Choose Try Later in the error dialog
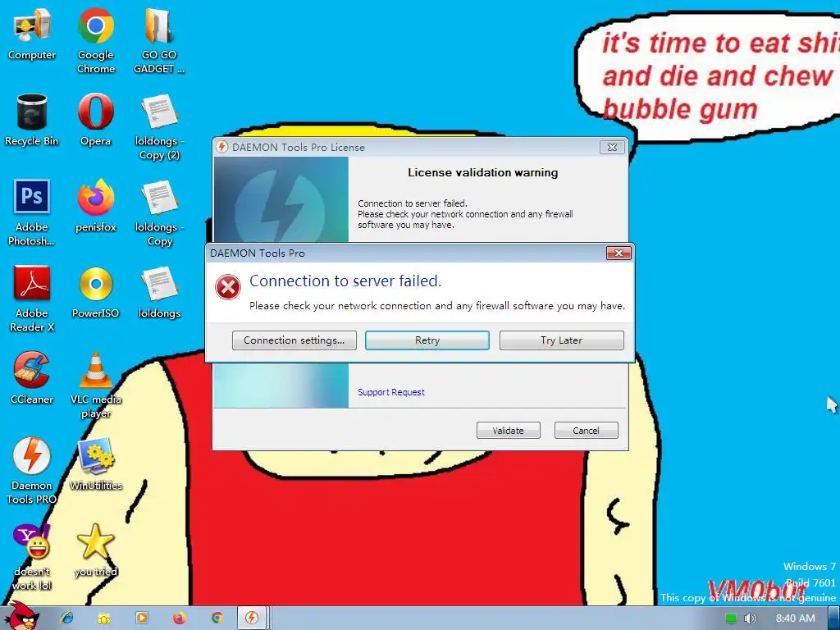The height and width of the screenshot is (630, 840). pyautogui.click(x=561, y=340)
